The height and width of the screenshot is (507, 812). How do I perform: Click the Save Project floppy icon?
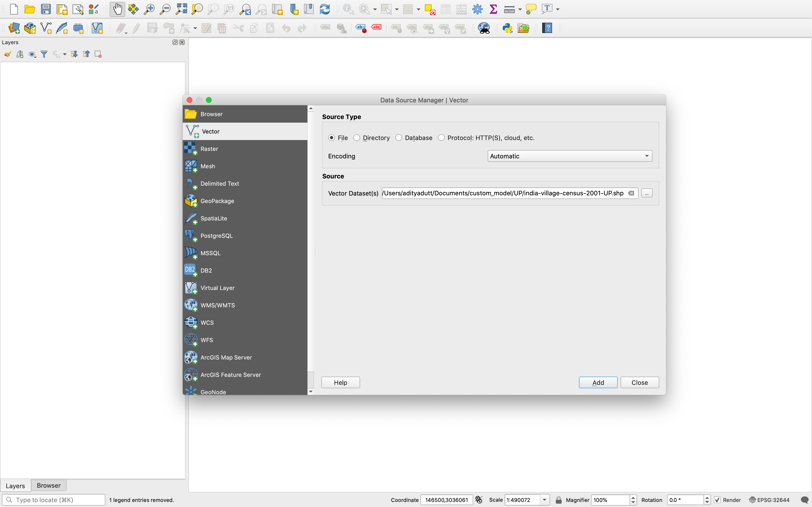tap(46, 9)
